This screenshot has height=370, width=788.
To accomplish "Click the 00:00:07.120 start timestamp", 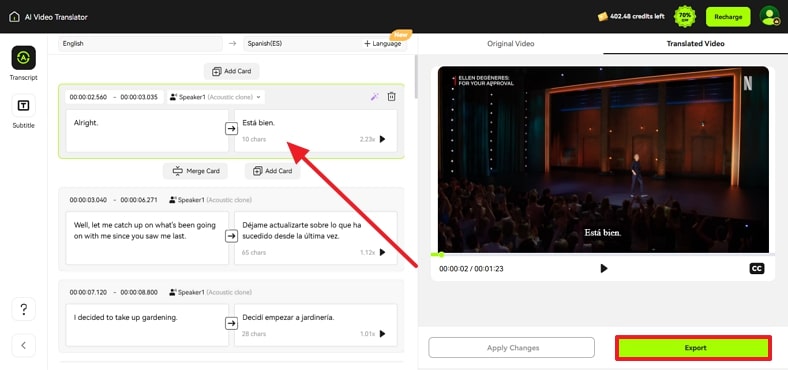I will (x=88, y=292).
